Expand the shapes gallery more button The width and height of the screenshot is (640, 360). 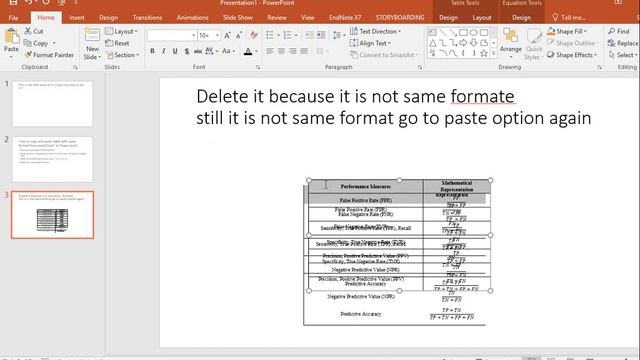pyautogui.click(x=493, y=53)
